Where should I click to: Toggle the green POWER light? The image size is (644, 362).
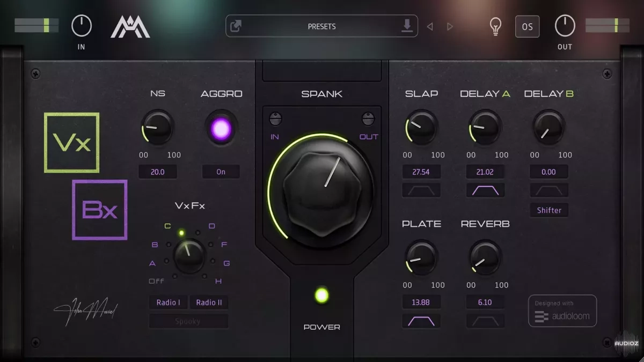click(321, 295)
